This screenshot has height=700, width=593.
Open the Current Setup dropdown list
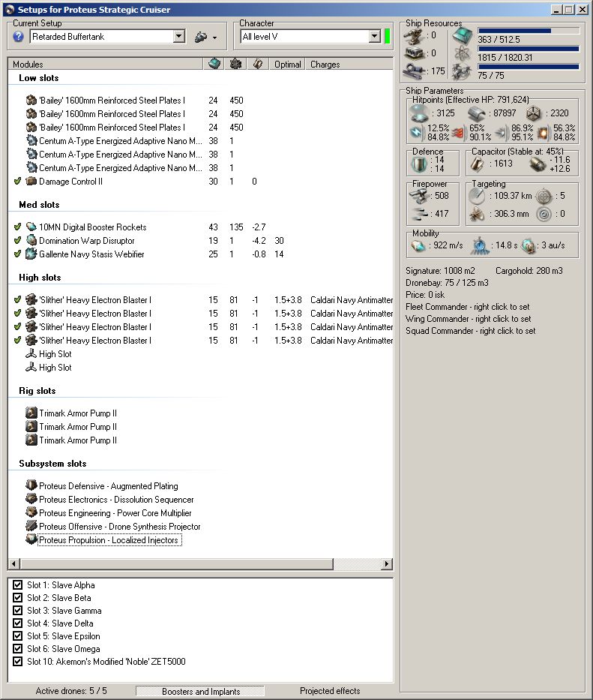click(x=179, y=37)
